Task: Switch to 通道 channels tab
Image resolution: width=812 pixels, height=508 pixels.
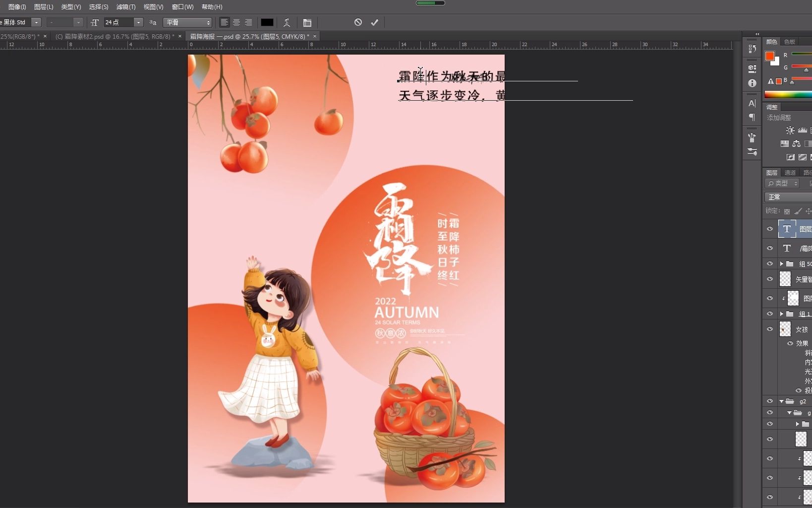Action: [x=790, y=173]
